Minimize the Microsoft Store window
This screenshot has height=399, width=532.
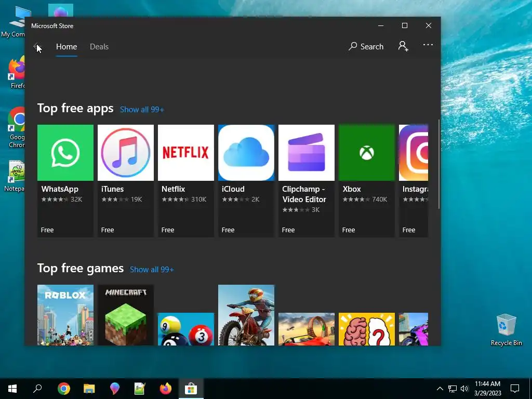pyautogui.click(x=381, y=26)
